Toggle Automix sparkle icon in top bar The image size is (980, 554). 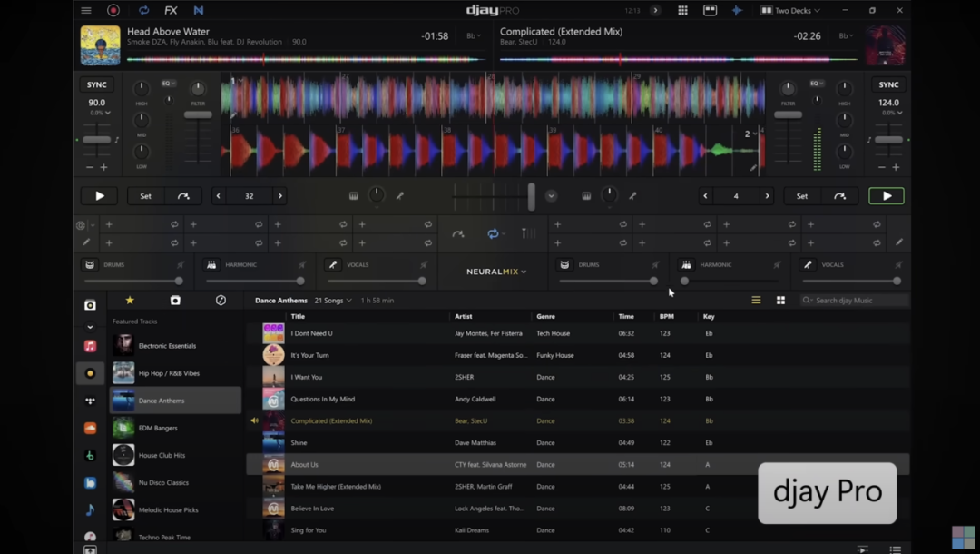click(x=737, y=10)
